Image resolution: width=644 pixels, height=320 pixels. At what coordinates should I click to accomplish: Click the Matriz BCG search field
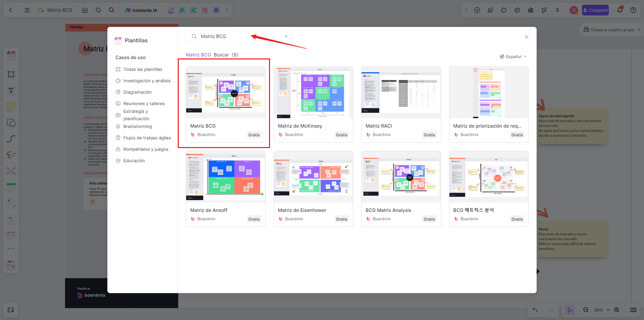click(x=239, y=36)
